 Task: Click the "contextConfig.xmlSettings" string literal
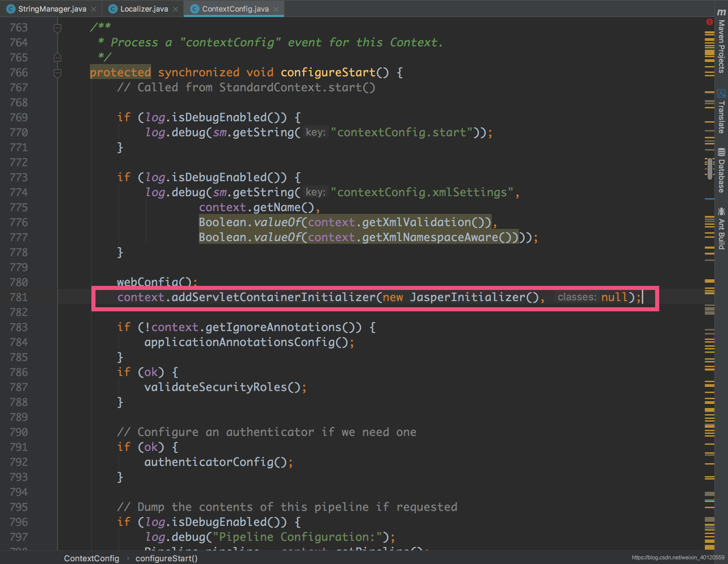(422, 192)
